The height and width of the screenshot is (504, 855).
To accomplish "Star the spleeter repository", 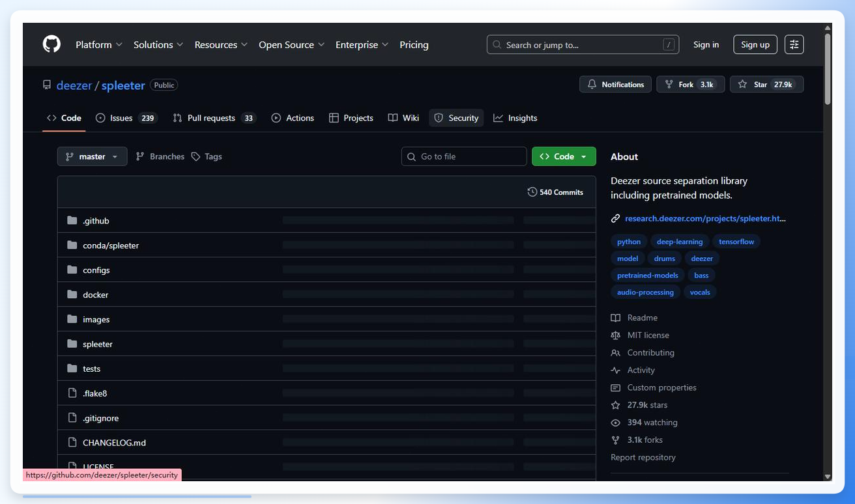I will [x=766, y=85].
